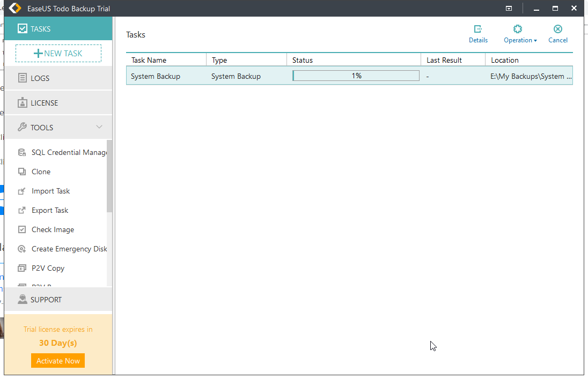588x379 pixels.
Task: Click the tools list vertical scrollbar
Action: 109,176
